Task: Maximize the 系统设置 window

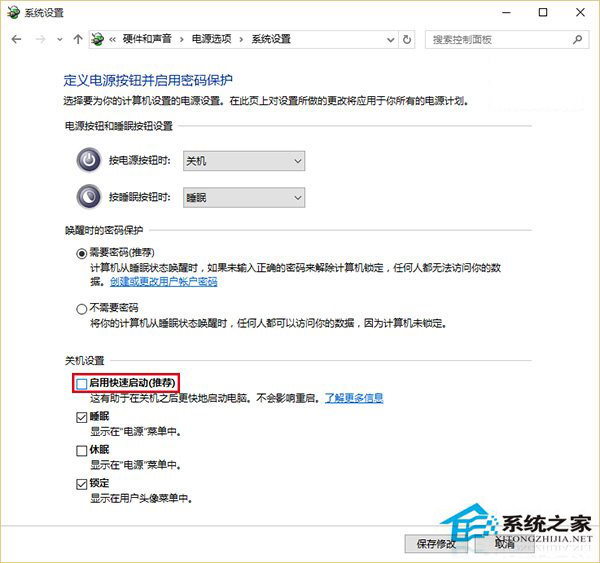Action: pos(543,13)
